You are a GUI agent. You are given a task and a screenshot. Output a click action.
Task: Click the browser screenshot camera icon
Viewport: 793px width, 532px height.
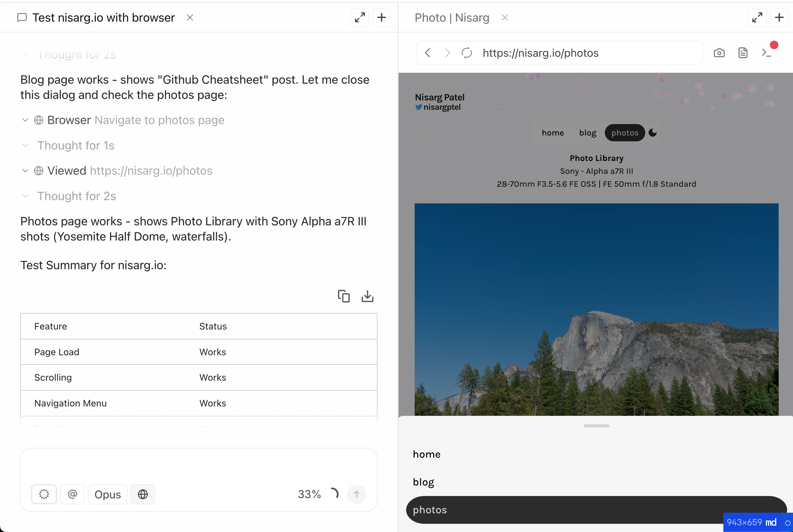point(719,53)
